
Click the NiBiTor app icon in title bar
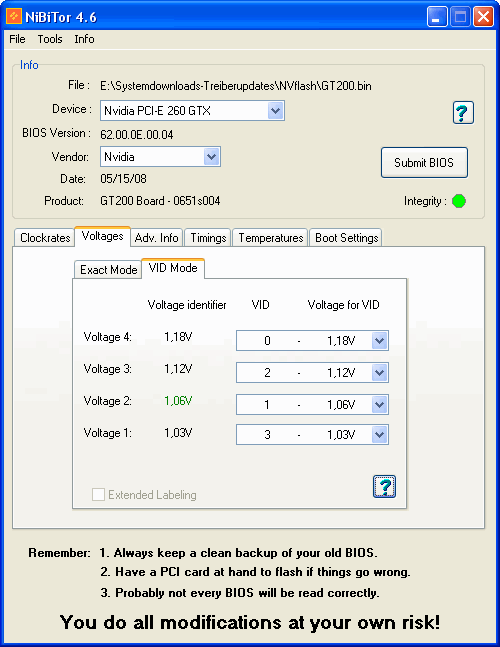(x=14, y=17)
